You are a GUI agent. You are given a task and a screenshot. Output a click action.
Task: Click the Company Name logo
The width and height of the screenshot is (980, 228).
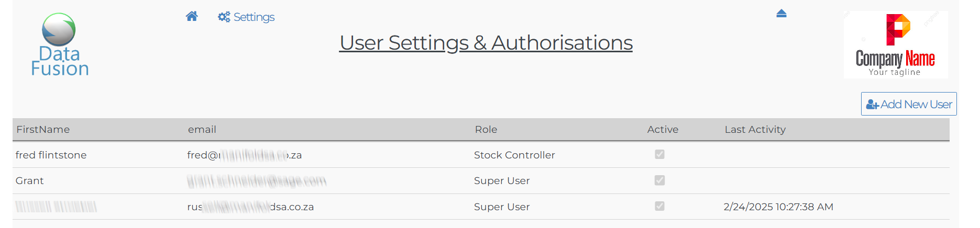pos(895,45)
